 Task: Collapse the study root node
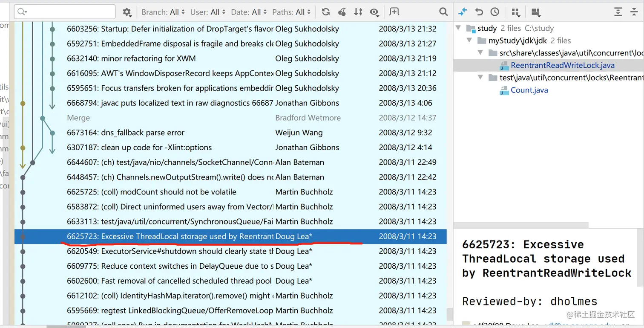click(x=459, y=28)
